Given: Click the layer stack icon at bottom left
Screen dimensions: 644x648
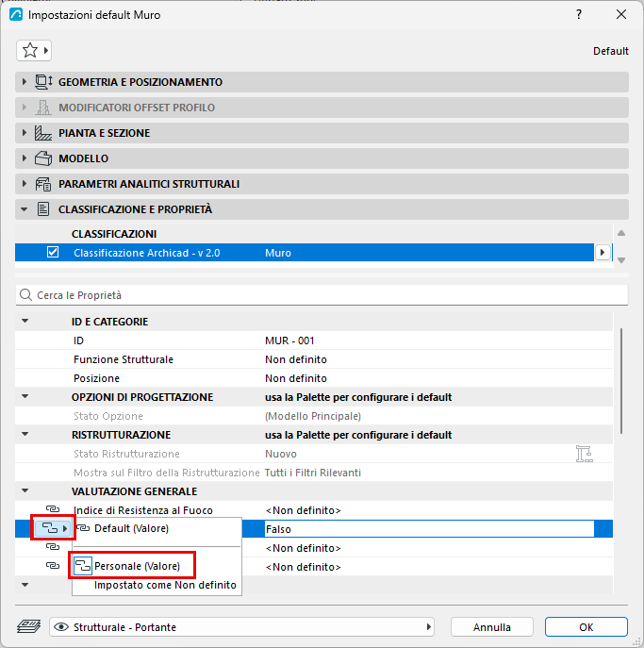Looking at the screenshot, I should 28,626.
